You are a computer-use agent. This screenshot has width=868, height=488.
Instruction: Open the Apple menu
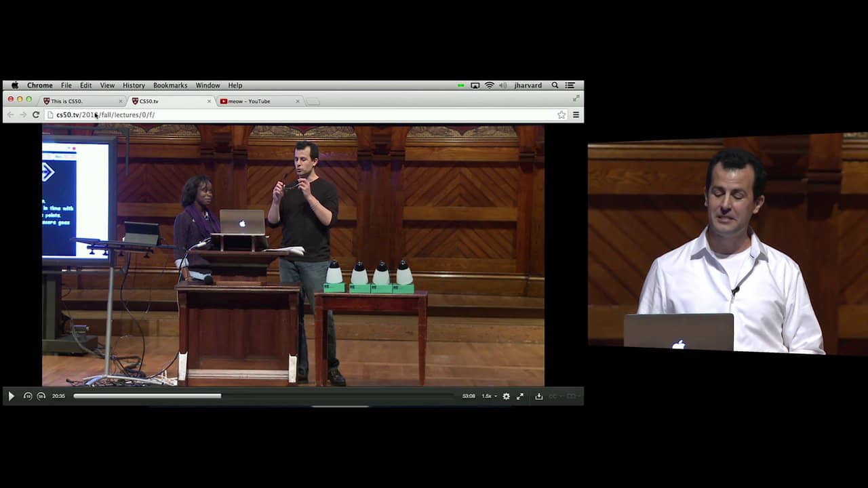[x=15, y=85]
